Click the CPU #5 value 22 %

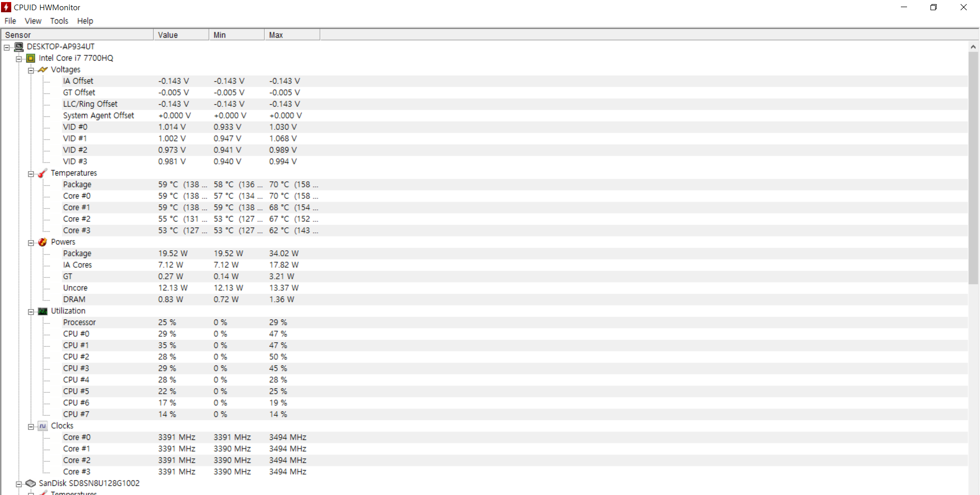[167, 391]
